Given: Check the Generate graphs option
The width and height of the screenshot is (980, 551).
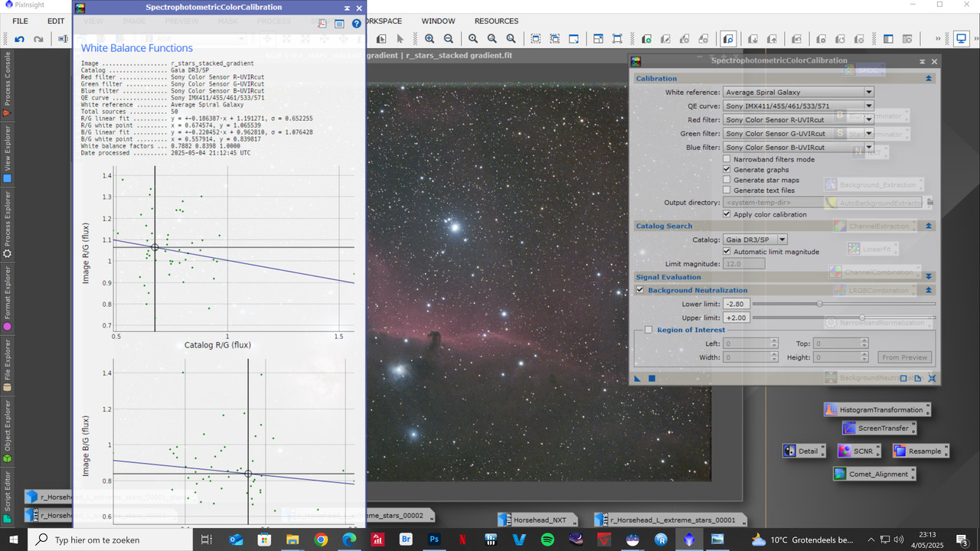Looking at the screenshot, I should (727, 169).
